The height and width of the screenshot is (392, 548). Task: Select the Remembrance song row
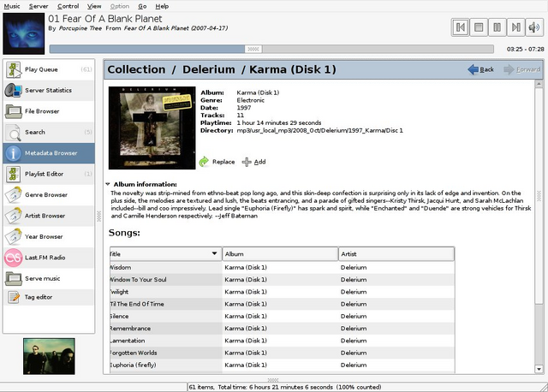[282, 329]
